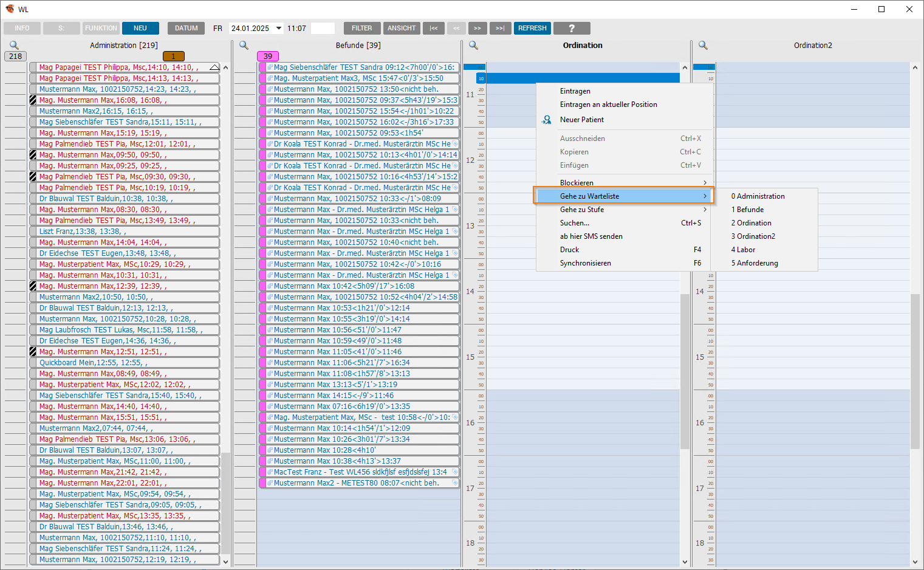This screenshot has width=924, height=570.
Task: Click the Ordination2 column header
Action: tap(813, 46)
